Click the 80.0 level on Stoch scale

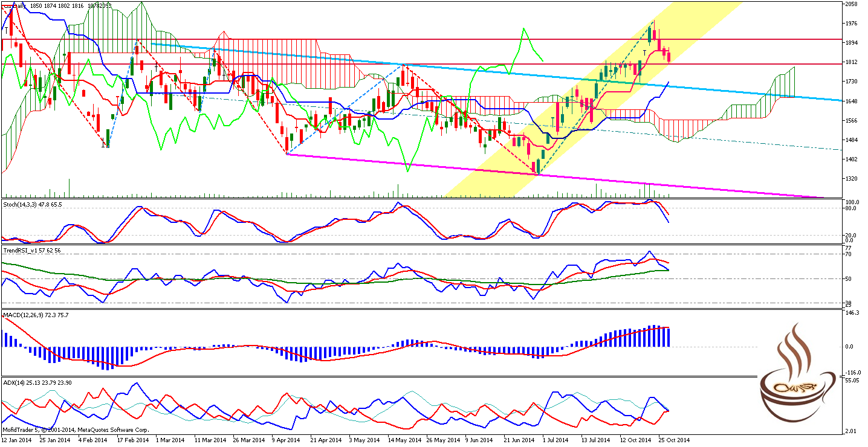tap(851, 208)
